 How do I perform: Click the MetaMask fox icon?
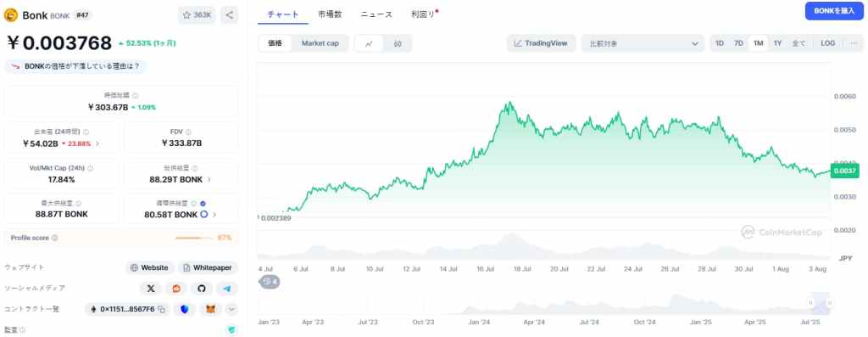[x=210, y=309]
